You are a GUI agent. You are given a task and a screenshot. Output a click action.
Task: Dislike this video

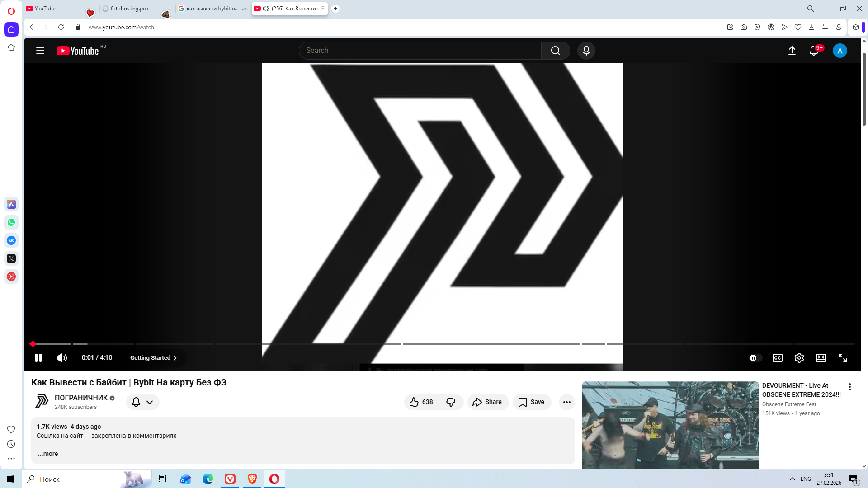(451, 402)
